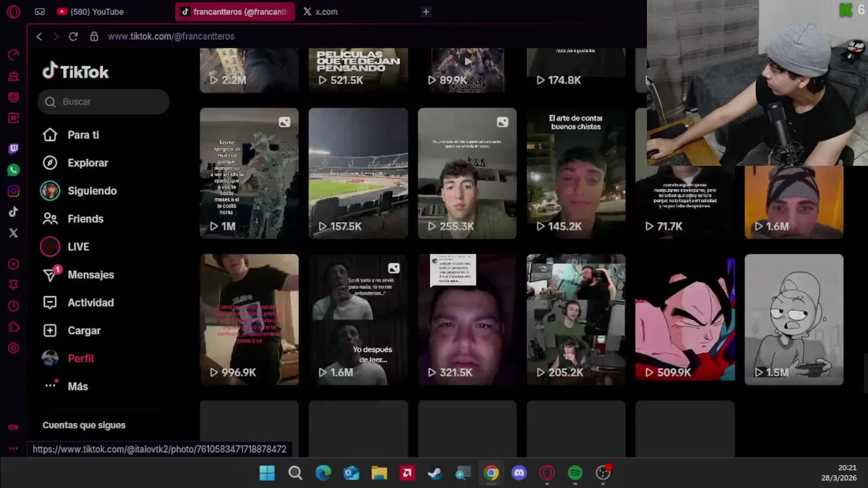Open OBS Studio from the taskbar
This screenshot has width=868, height=488.
(603, 473)
